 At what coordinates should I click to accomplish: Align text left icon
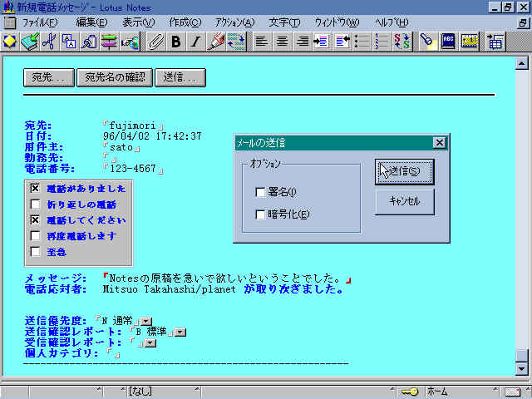(261, 42)
